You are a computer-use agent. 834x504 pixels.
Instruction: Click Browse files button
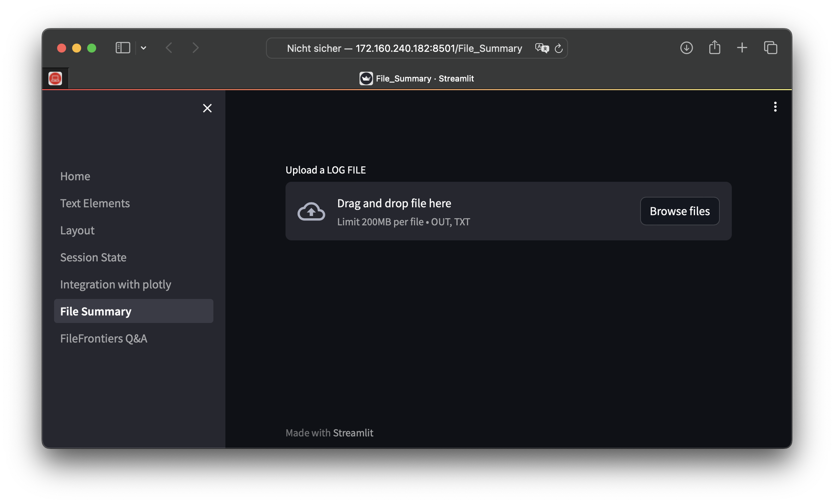[680, 211]
